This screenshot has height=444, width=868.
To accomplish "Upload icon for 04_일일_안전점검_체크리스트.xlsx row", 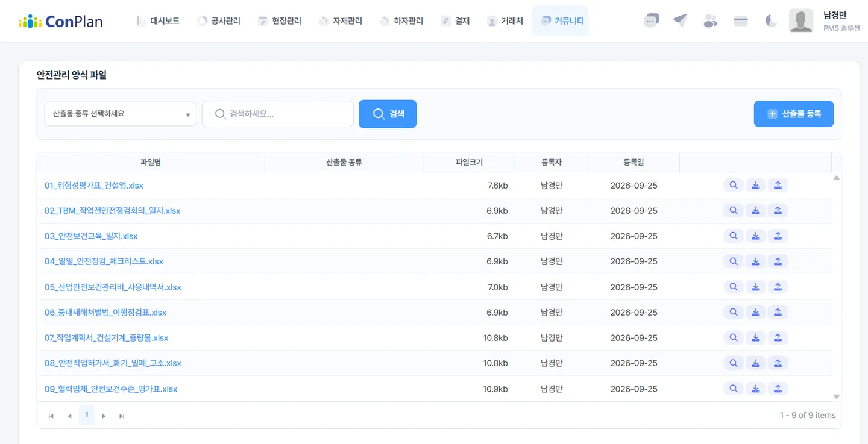I will pos(778,261).
